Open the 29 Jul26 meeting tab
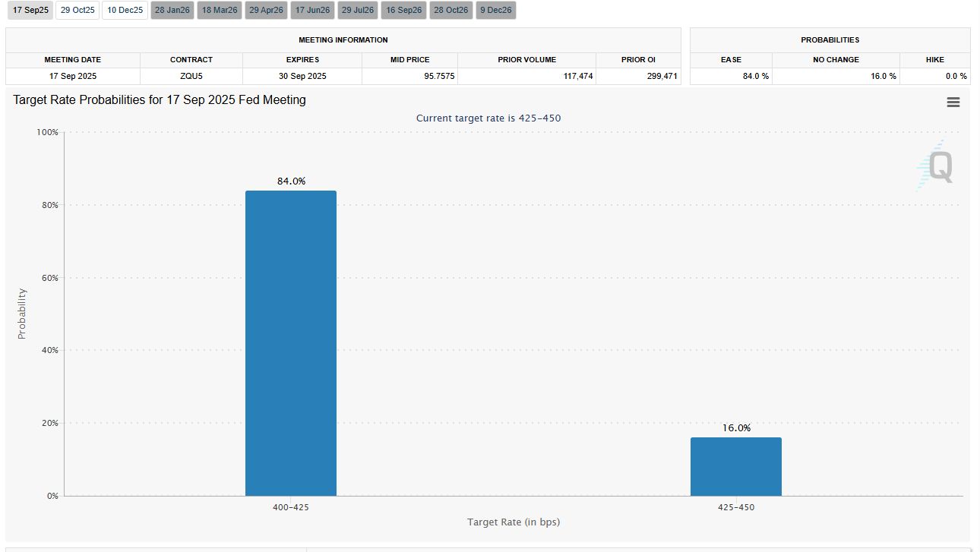Screen dimensions: 980x552 [x=359, y=11]
